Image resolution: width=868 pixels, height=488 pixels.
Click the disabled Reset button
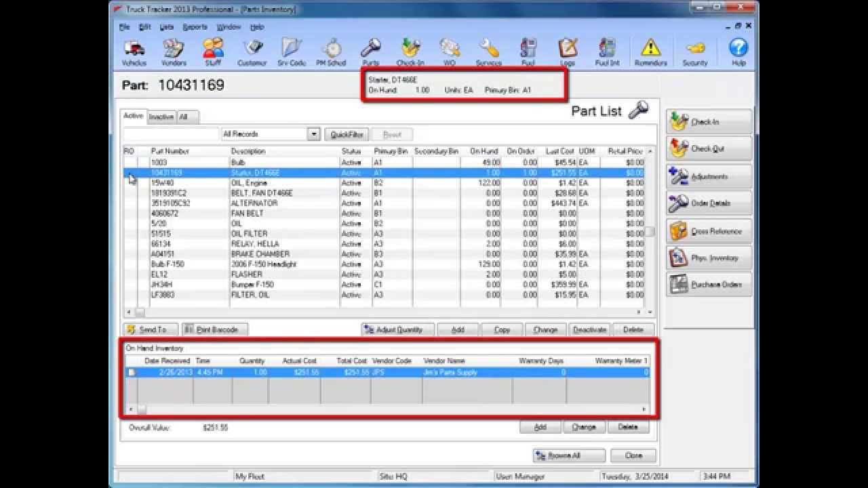click(392, 134)
